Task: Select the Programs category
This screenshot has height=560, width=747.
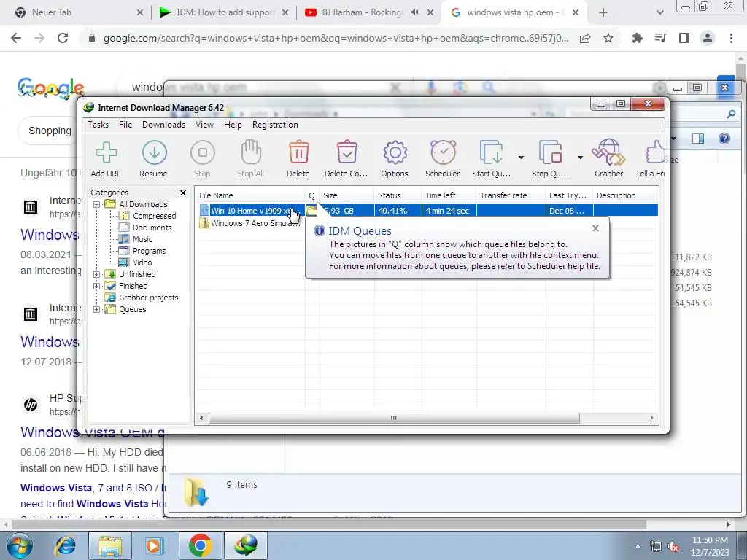Action: click(149, 251)
